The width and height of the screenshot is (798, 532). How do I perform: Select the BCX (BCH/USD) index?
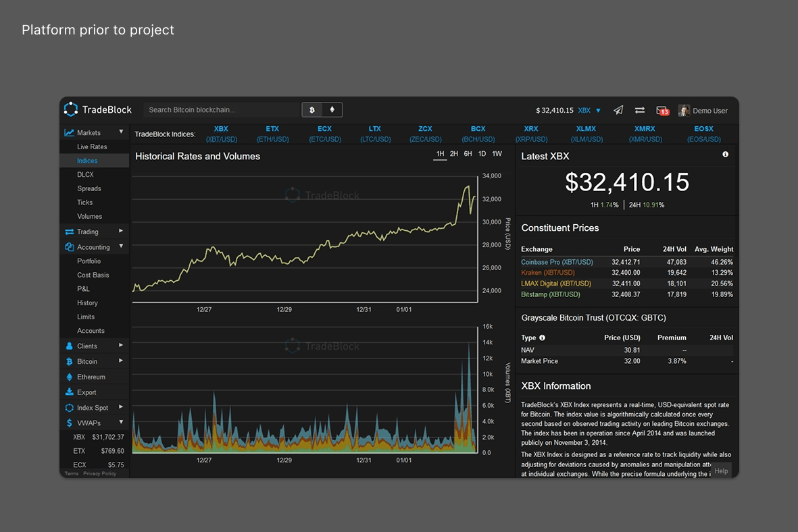click(478, 134)
